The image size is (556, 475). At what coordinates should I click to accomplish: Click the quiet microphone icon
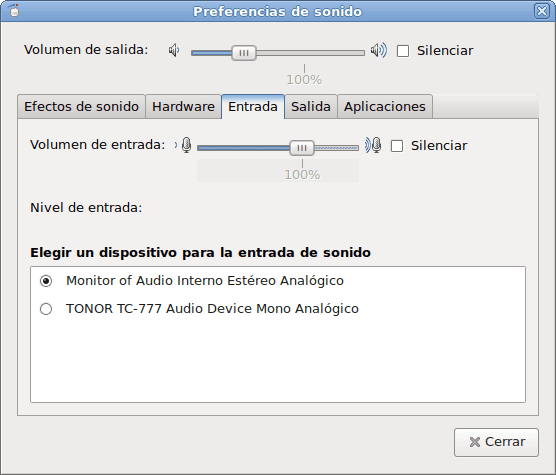[183, 145]
